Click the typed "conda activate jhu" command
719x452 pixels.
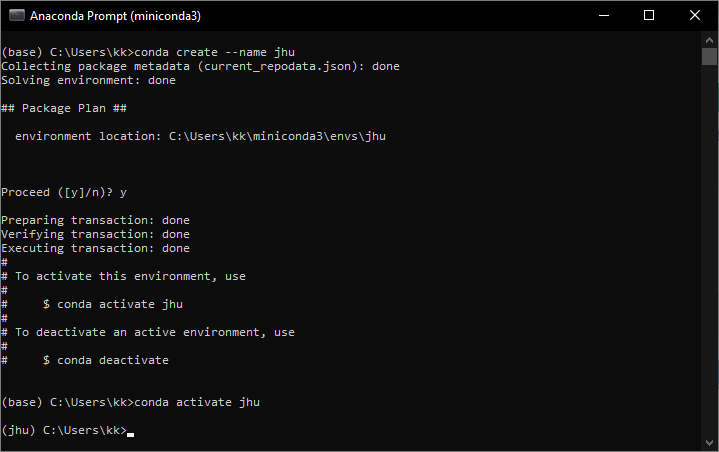(x=197, y=402)
